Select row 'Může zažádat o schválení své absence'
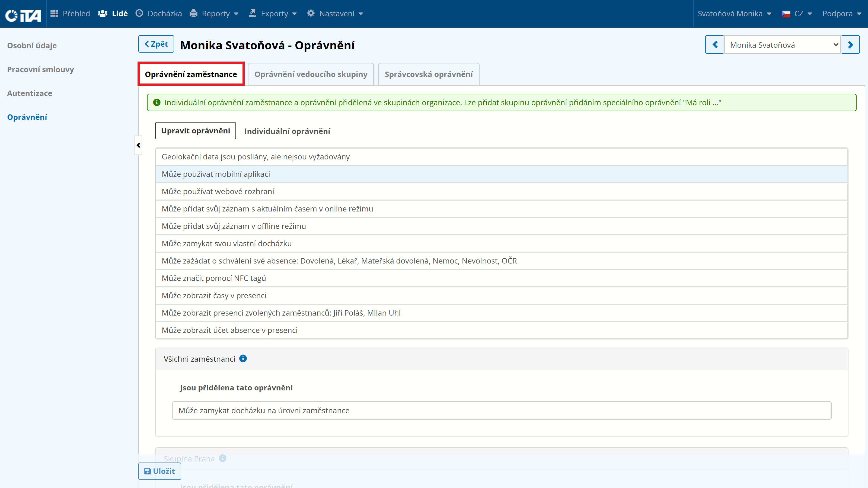Viewport: 868px width, 488px height. (x=501, y=261)
